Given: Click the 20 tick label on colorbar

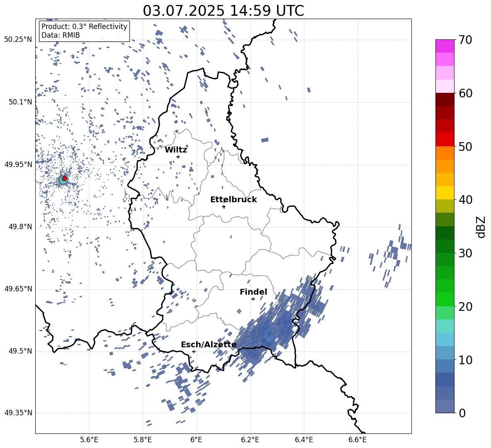Looking at the screenshot, I should pyautogui.click(x=465, y=306).
